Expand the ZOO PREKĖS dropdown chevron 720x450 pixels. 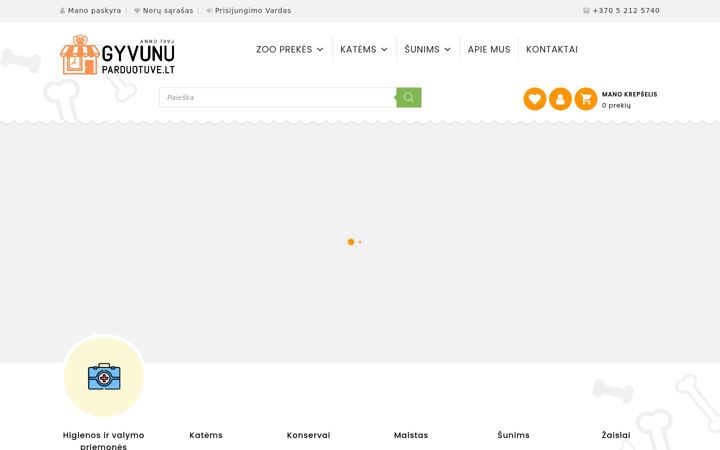click(320, 50)
